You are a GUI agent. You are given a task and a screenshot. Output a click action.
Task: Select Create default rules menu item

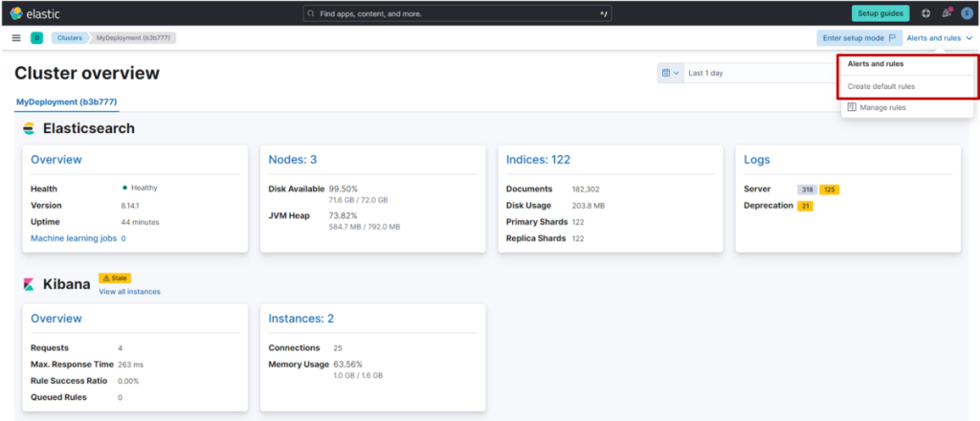tap(881, 87)
